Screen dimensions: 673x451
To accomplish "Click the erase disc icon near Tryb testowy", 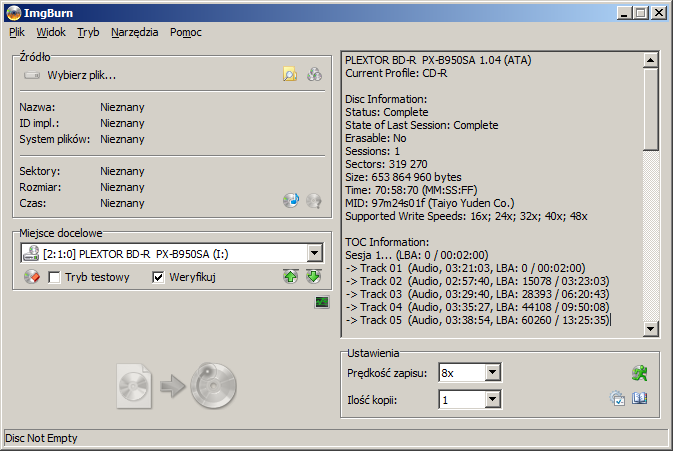I will (32, 277).
